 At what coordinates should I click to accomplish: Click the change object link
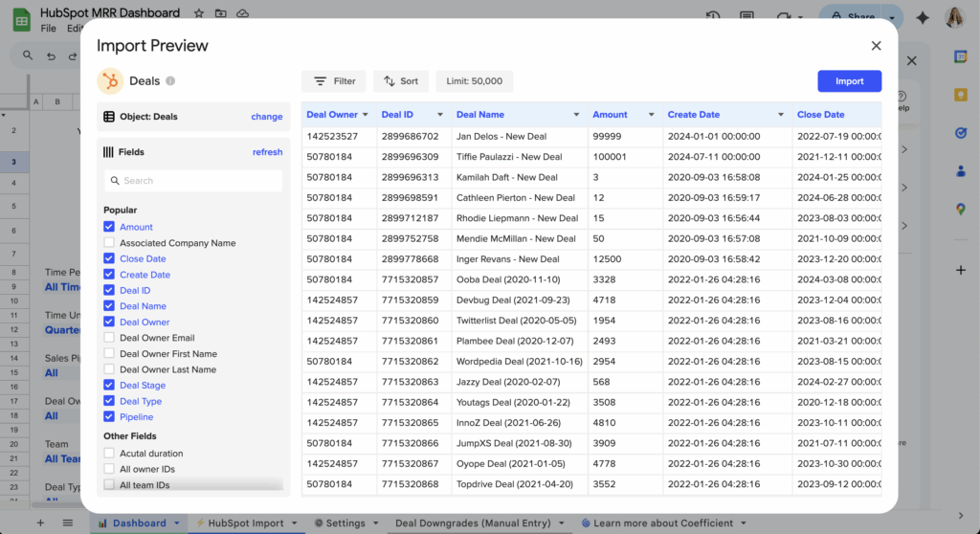coord(267,117)
